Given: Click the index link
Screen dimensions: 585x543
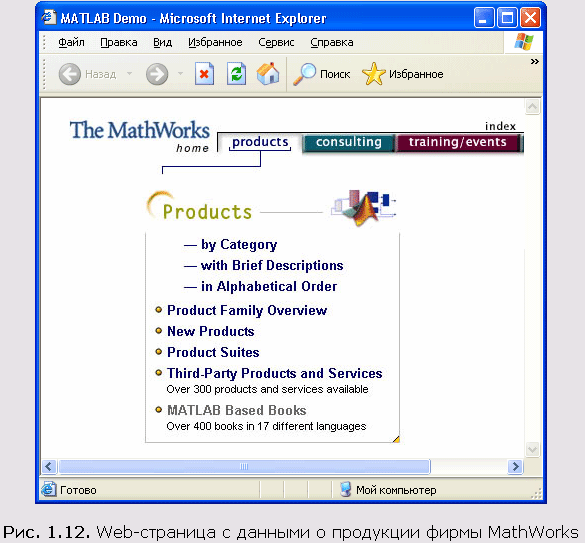Looking at the screenshot, I should pyautogui.click(x=500, y=126).
